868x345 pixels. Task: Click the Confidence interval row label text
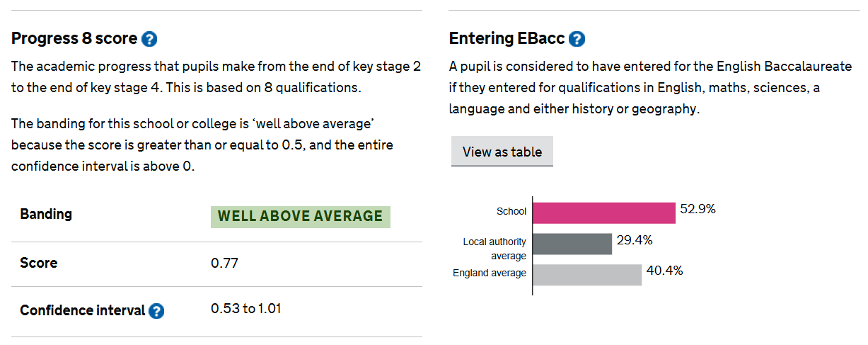[x=82, y=310]
